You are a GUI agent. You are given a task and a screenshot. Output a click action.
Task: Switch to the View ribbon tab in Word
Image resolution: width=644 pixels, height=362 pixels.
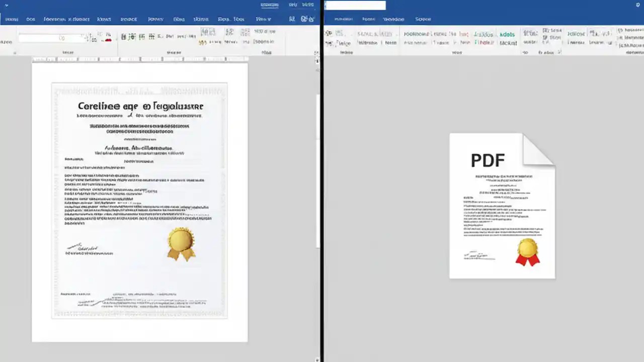pos(263,19)
